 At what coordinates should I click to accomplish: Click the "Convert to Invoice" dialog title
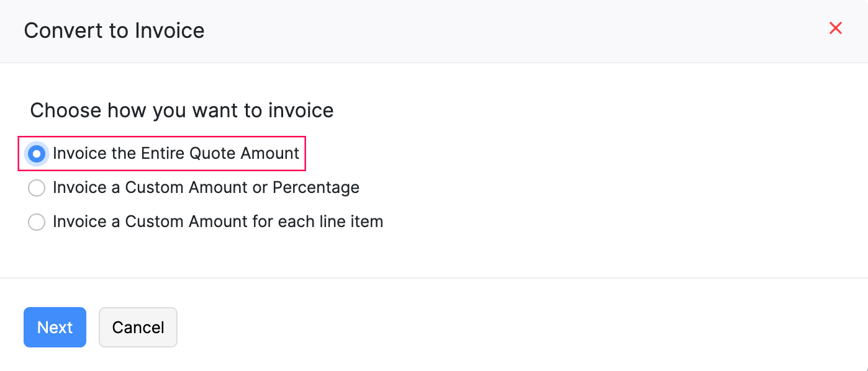coord(114,30)
